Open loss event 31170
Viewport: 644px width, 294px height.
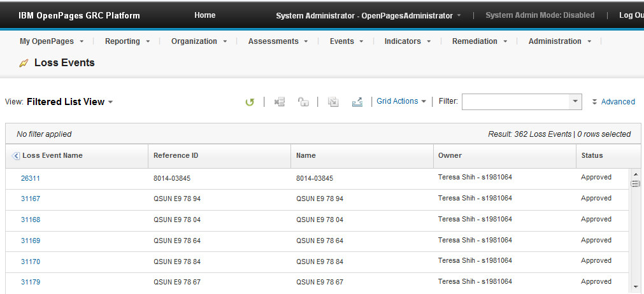pos(31,262)
